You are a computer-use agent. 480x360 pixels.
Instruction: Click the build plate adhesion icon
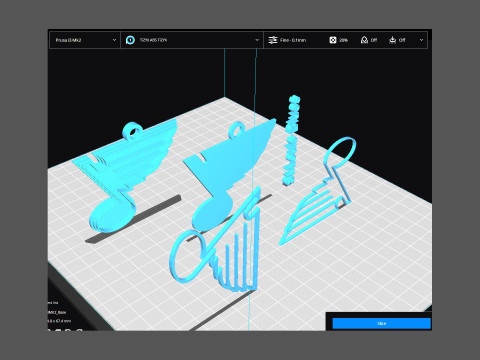click(393, 40)
